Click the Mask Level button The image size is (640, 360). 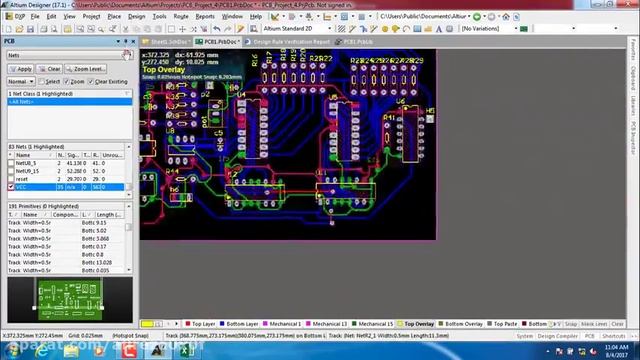594,324
